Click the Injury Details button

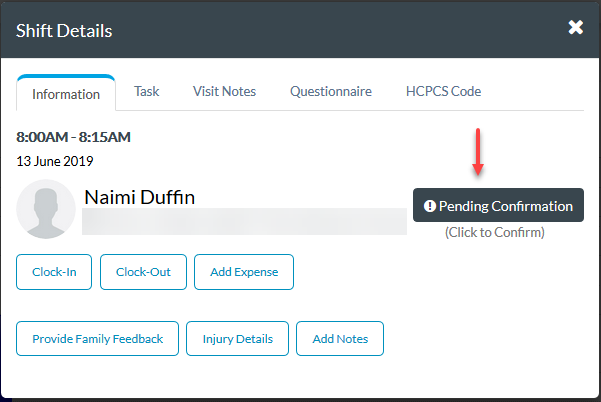click(237, 338)
